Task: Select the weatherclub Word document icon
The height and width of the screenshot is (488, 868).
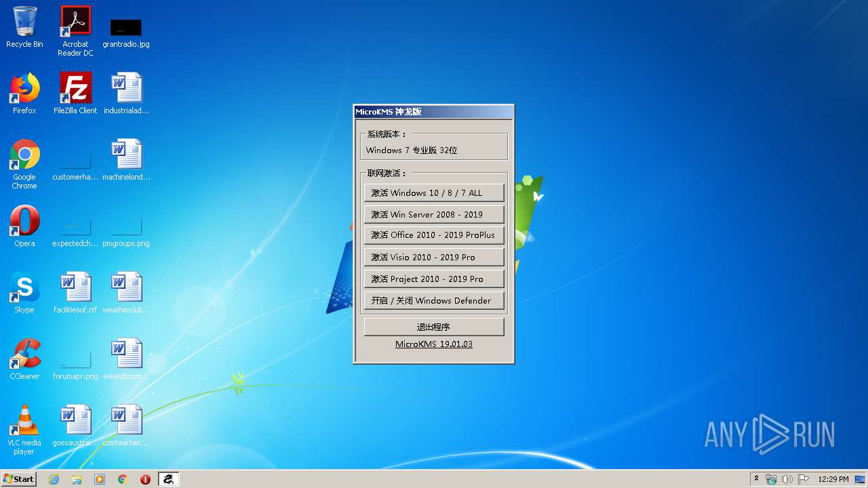Action: coord(126,293)
